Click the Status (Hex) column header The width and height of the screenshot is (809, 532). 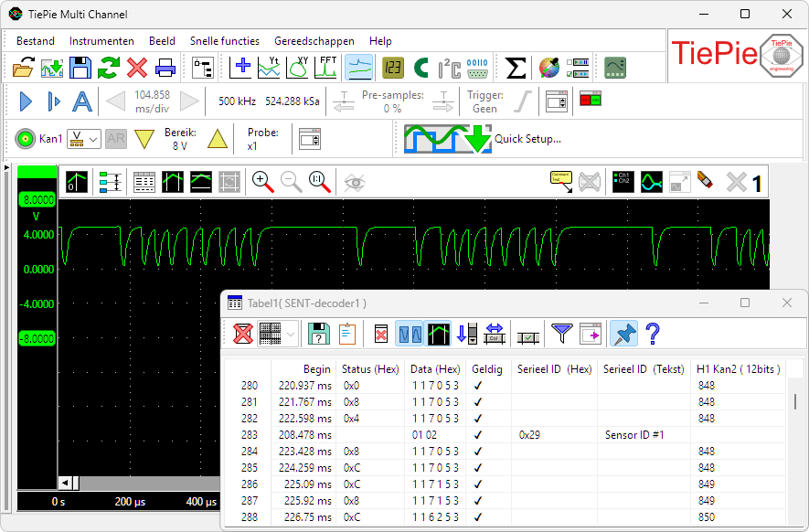[x=370, y=369]
